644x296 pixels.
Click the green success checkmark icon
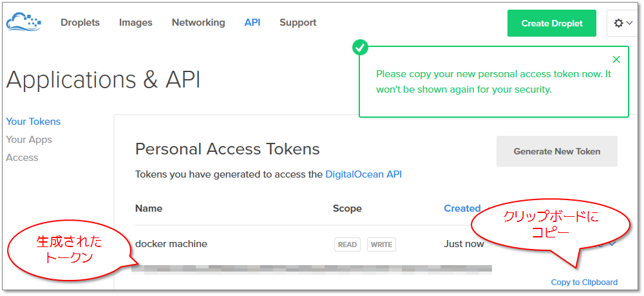tap(360, 48)
